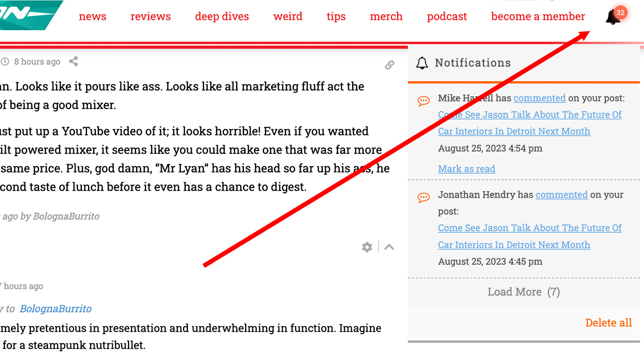Click comment bubble icon for Jonathan Hendry notification

coord(423,197)
